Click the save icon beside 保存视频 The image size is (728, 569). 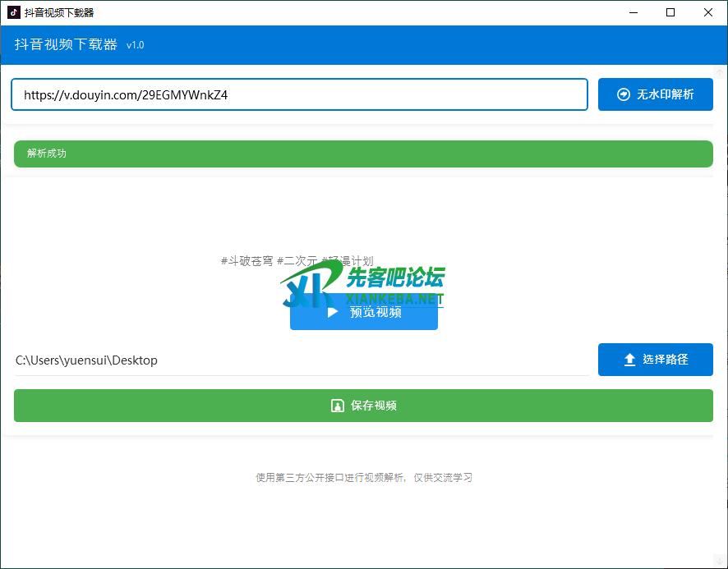pos(337,406)
